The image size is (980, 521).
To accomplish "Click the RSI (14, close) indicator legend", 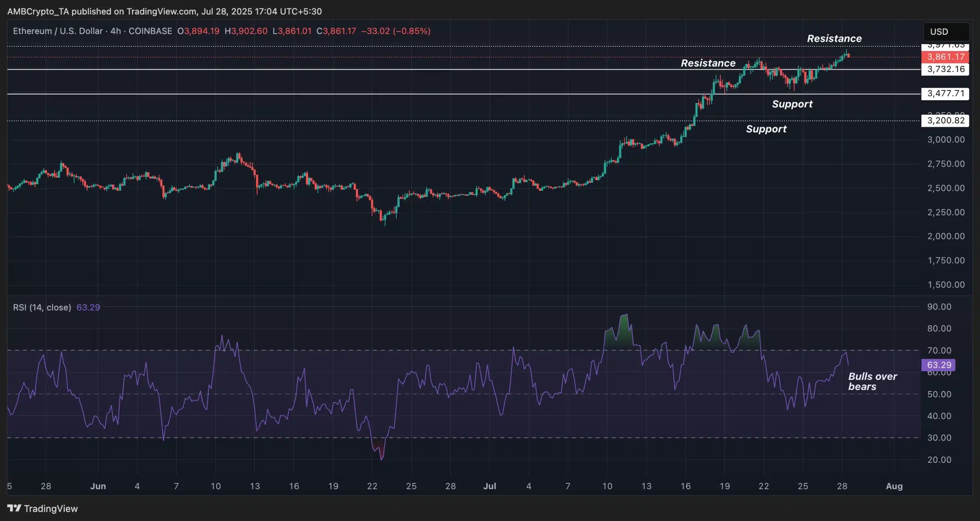I will (42, 307).
